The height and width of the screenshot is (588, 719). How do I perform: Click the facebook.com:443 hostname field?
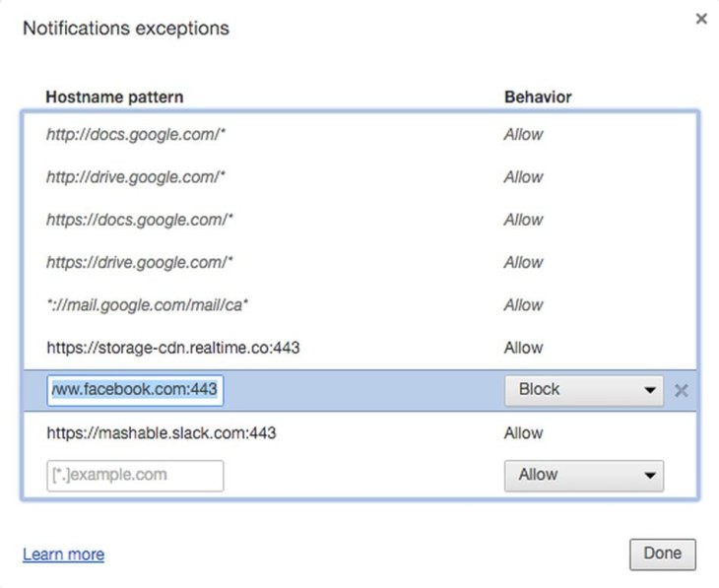[135, 390]
